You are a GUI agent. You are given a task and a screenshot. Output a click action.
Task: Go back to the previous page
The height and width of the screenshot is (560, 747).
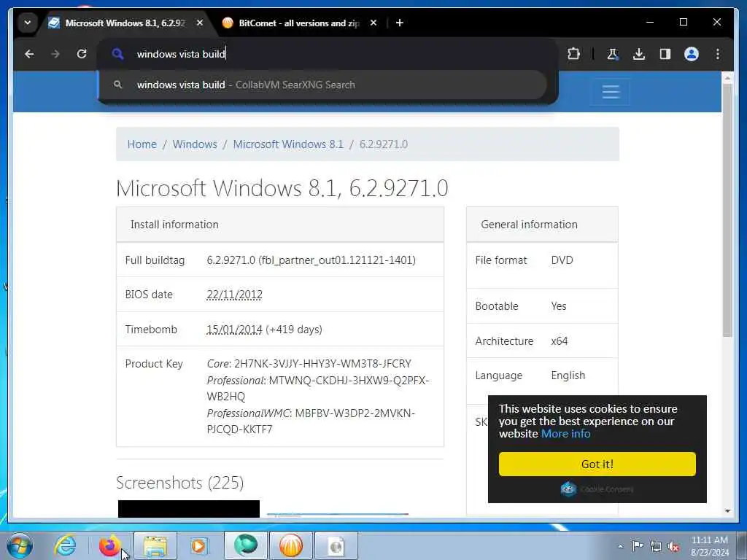tap(29, 54)
